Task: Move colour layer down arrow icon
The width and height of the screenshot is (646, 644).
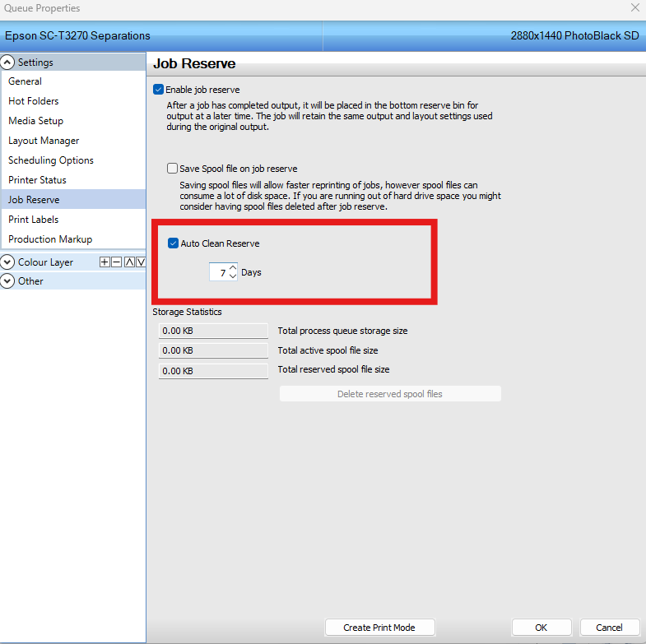Action: 141,262
